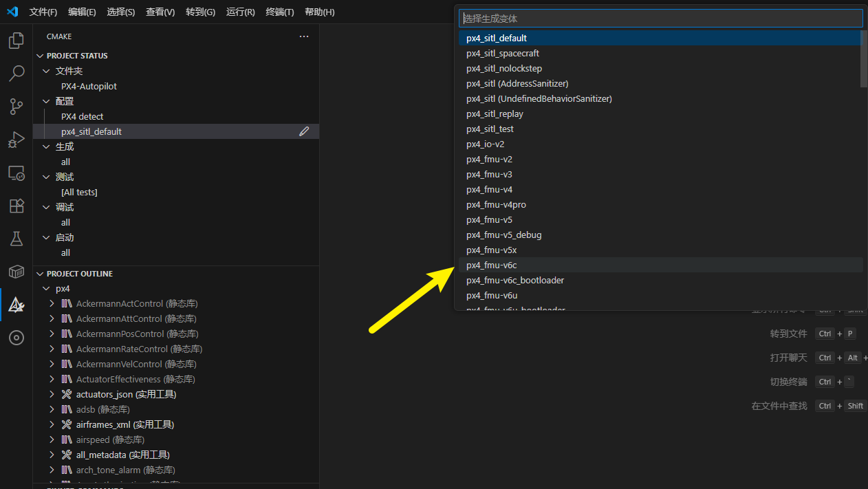Open the container box icon view
868x489 pixels.
[x=16, y=272]
